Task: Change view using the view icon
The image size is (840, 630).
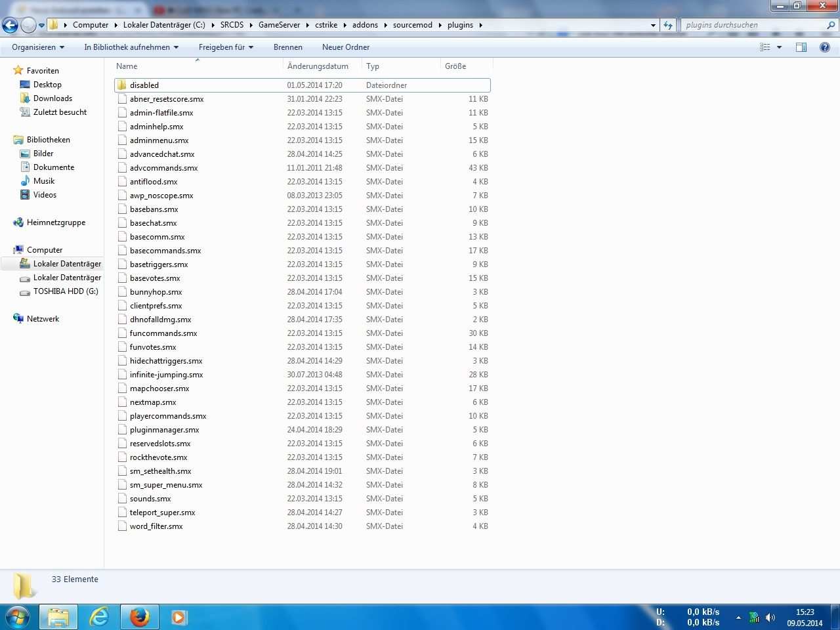Action: point(765,47)
